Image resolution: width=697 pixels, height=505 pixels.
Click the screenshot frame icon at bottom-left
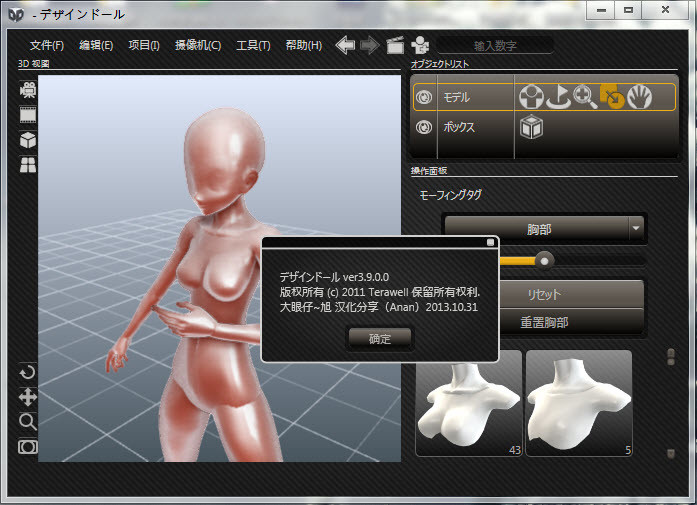tap(28, 447)
